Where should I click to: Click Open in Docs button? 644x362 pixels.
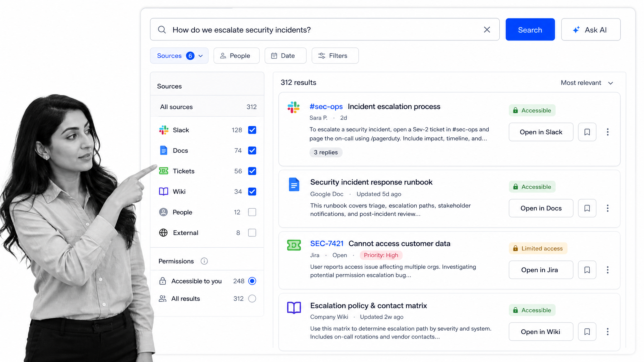[541, 208]
